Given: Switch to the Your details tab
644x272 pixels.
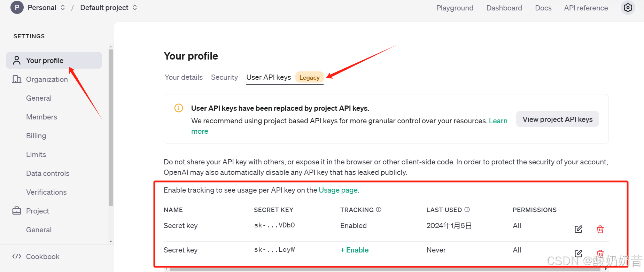Looking at the screenshot, I should [x=184, y=77].
